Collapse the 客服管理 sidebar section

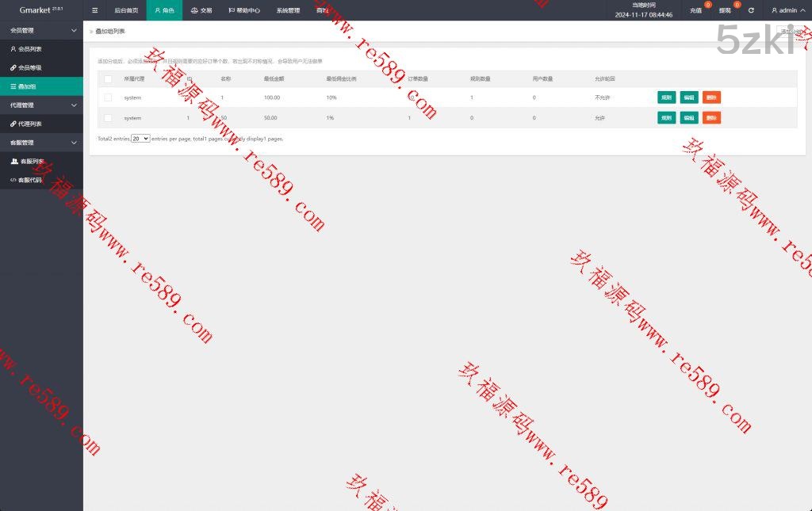click(x=41, y=143)
